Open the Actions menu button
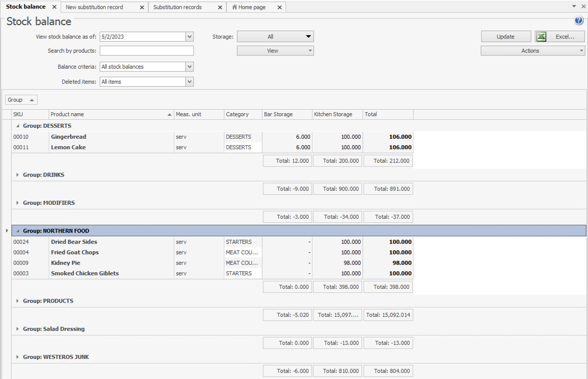This screenshot has height=379, width=588. click(532, 51)
